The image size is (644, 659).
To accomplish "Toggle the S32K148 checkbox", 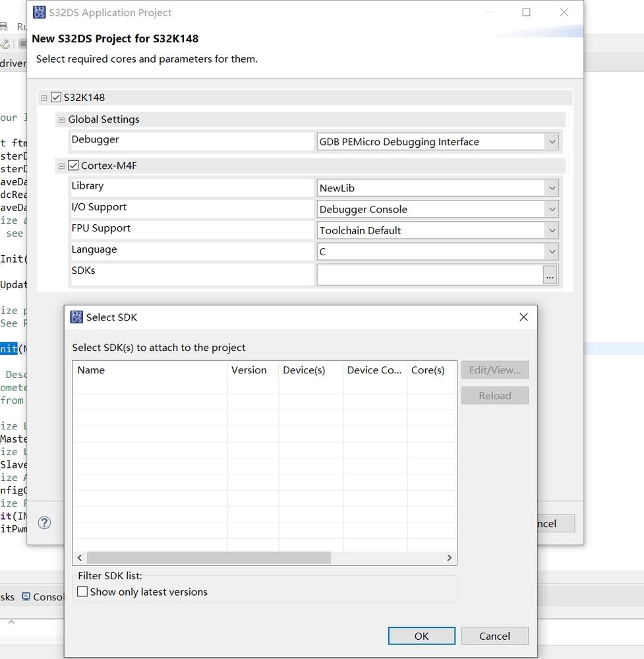I will (56, 97).
